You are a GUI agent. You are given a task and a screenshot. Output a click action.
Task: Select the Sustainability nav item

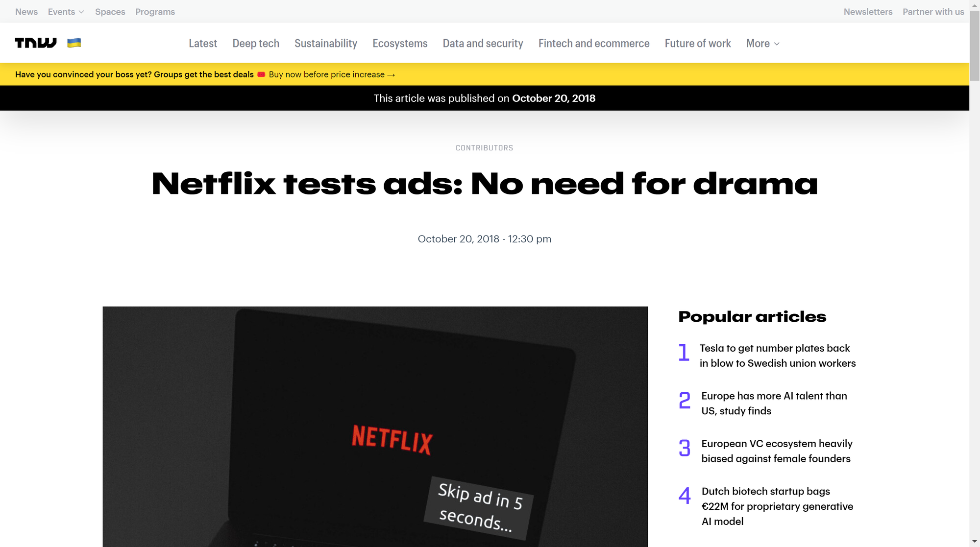(326, 44)
